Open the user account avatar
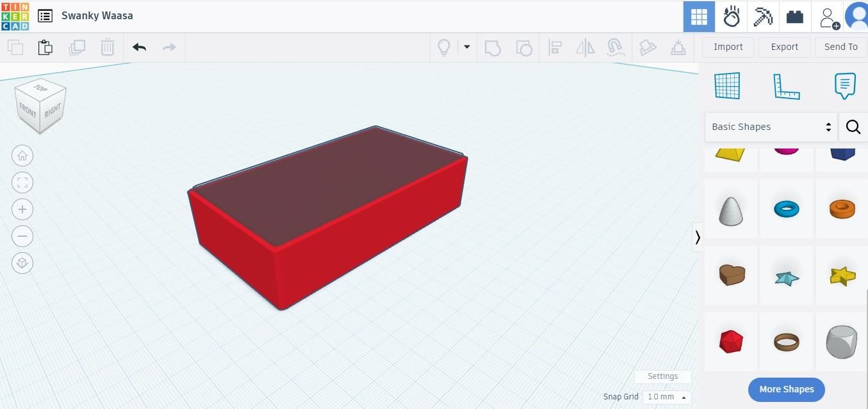 [x=857, y=17]
